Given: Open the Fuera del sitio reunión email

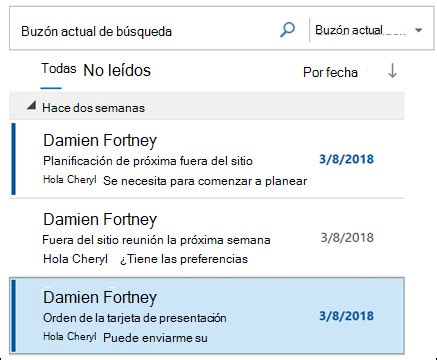Looking at the screenshot, I should click(x=207, y=238).
